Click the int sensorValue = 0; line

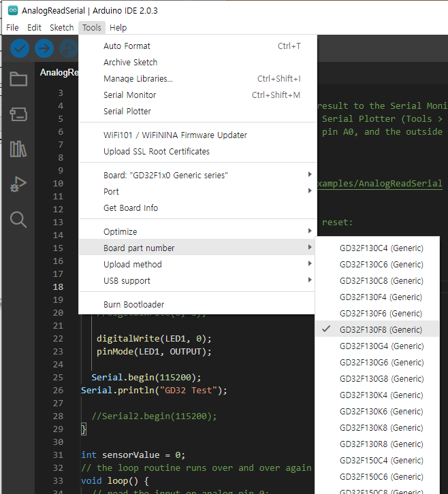click(133, 455)
